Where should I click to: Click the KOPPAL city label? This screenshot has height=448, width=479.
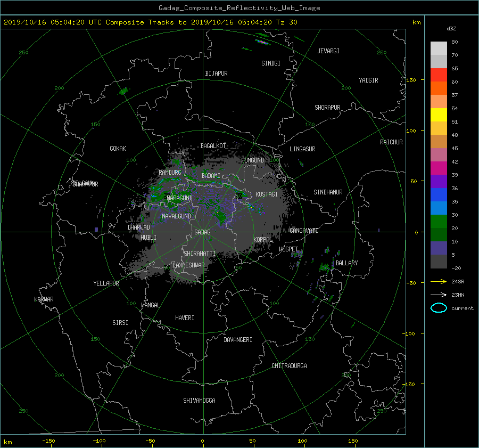click(263, 240)
